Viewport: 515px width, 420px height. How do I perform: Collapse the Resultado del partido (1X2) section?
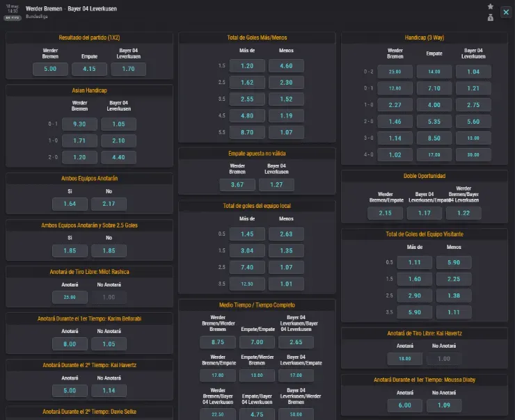click(89, 37)
